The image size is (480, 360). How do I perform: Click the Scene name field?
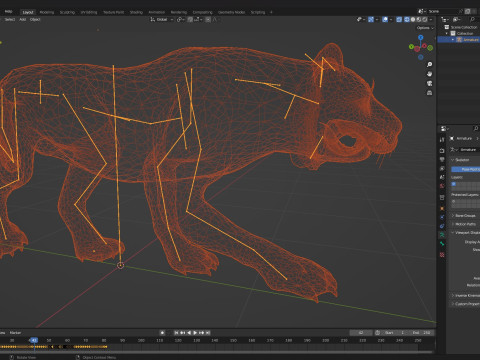pyautogui.click(x=442, y=11)
